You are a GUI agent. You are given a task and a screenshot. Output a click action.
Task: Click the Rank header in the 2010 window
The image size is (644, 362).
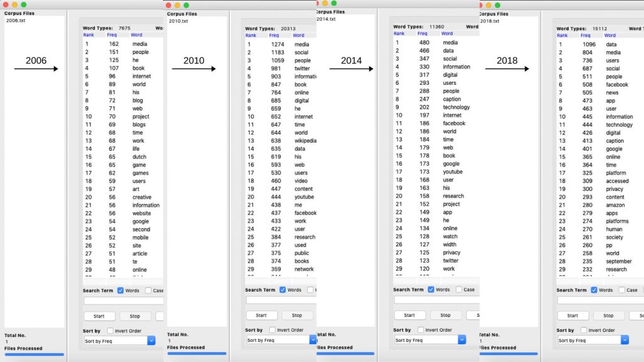[250, 36]
